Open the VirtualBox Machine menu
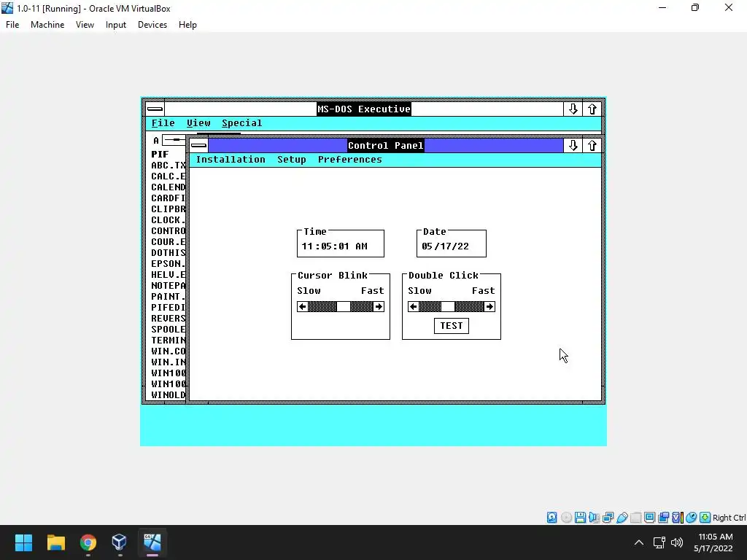Viewport: 747px width, 560px height. tap(47, 25)
